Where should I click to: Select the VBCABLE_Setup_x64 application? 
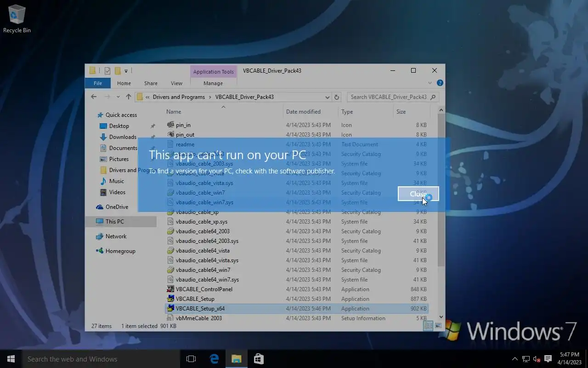click(296, 309)
